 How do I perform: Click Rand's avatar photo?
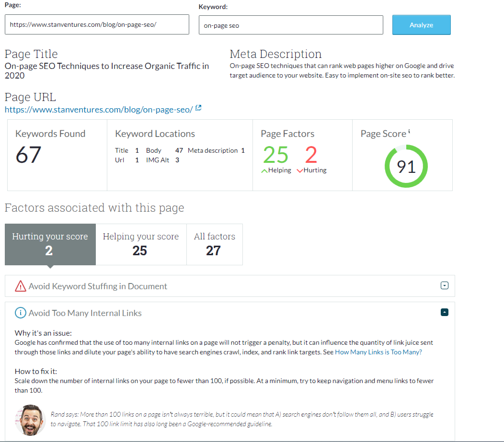pos(30,419)
